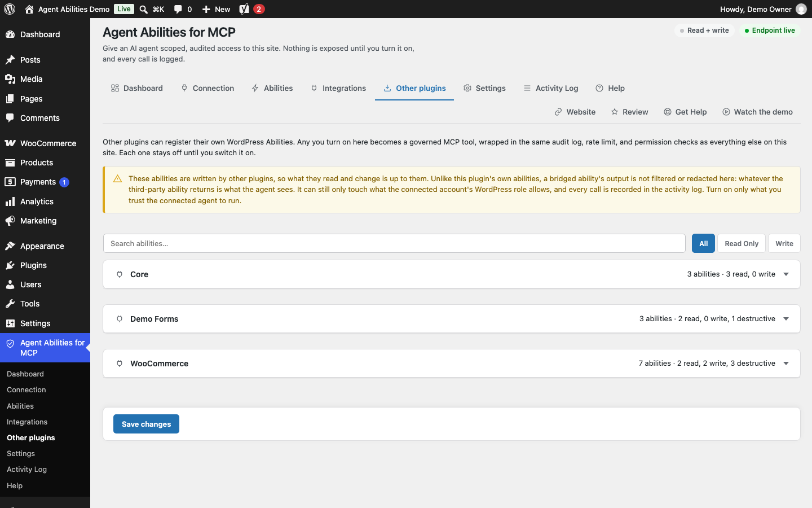Select the Other plugins tab
The height and width of the screenshot is (508, 812).
click(414, 88)
